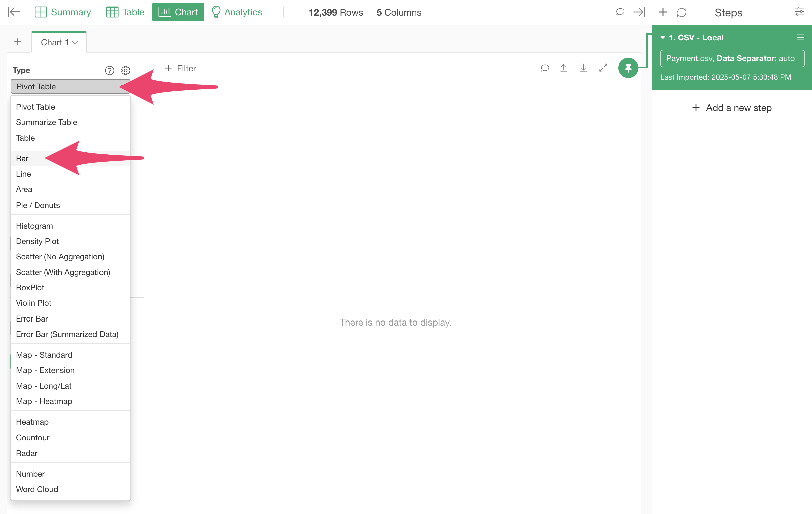Select Line chart type
The width and height of the screenshot is (812, 514).
[70, 174]
